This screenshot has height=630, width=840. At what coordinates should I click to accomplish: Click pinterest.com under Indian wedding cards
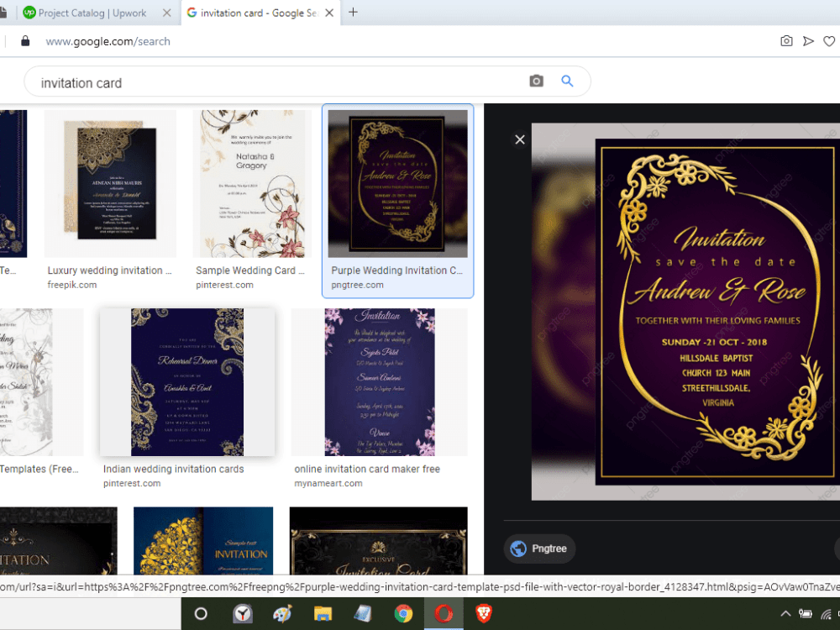[x=132, y=483]
